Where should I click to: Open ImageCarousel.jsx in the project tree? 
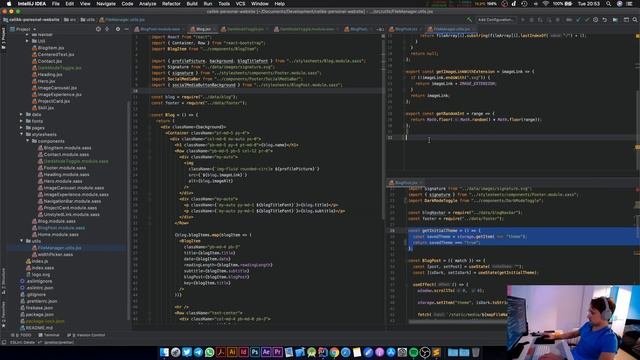(x=54, y=88)
